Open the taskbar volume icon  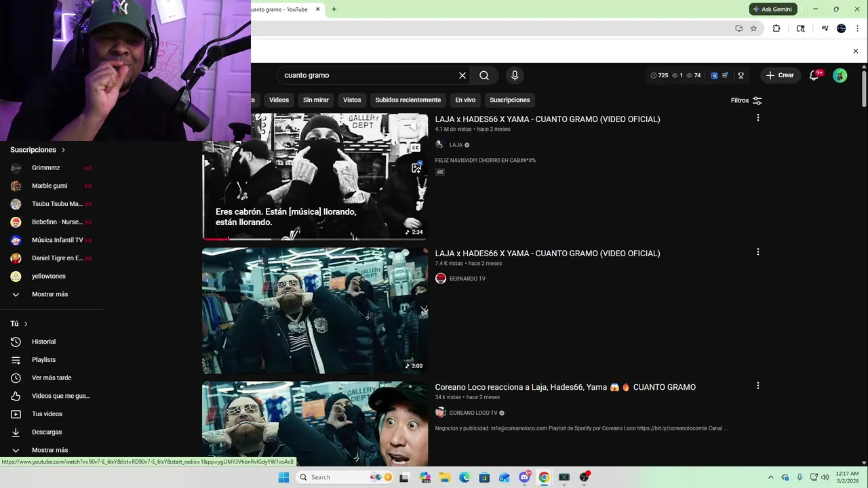click(825, 477)
